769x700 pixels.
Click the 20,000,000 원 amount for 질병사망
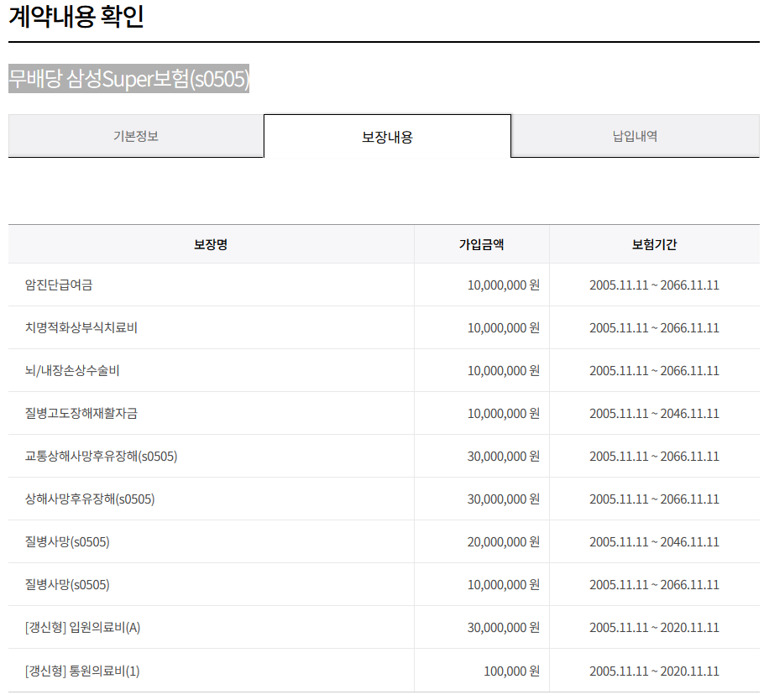click(503, 541)
